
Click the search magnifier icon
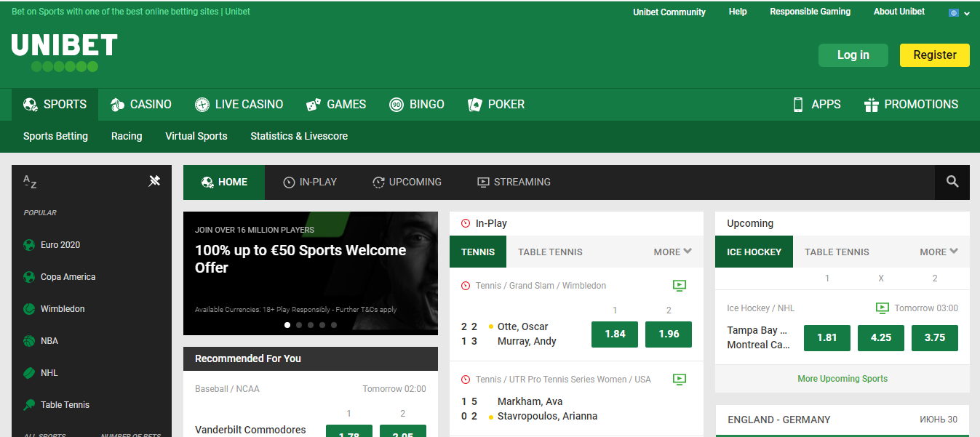pos(952,182)
